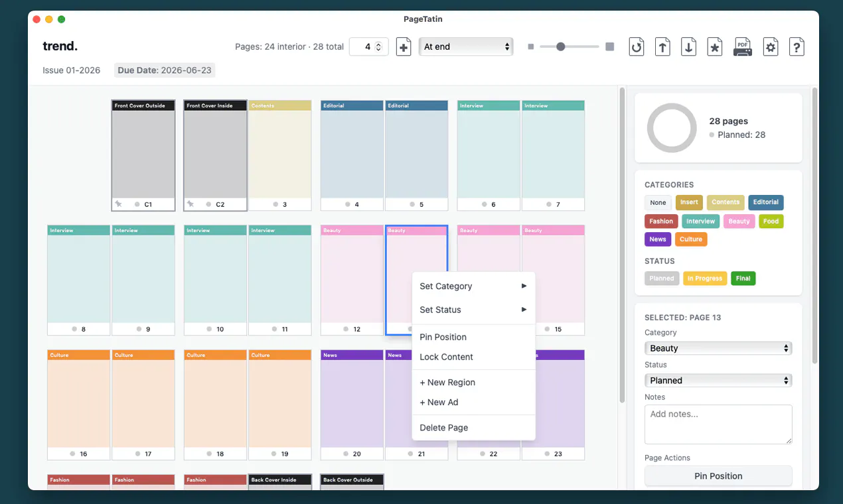Click the Interview category chip

tap(701, 221)
